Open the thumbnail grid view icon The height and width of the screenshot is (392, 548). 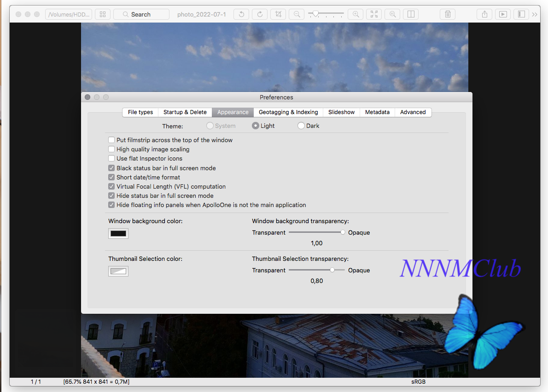(102, 14)
